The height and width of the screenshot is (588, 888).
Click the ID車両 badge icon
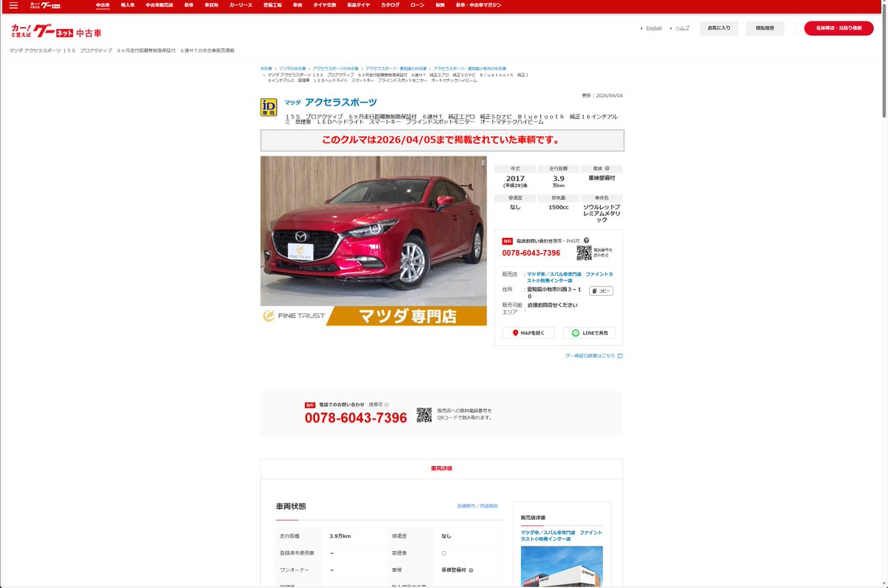269,108
